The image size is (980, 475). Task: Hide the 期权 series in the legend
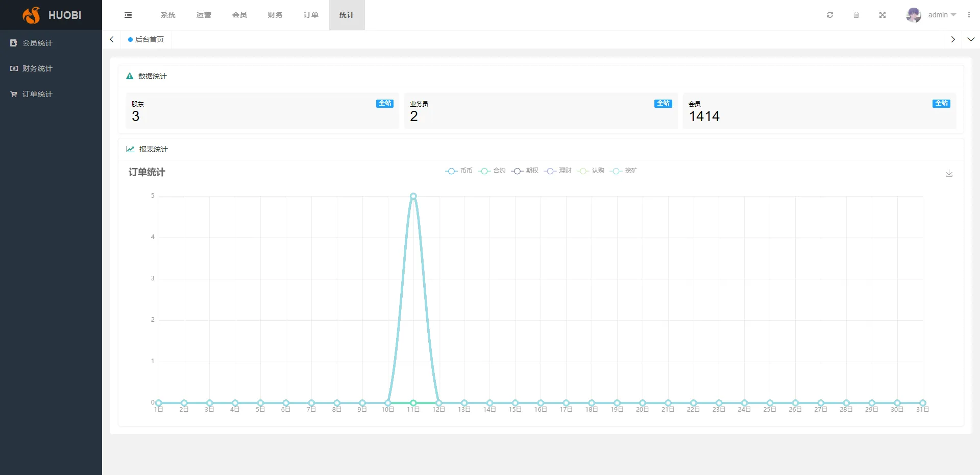pos(525,171)
